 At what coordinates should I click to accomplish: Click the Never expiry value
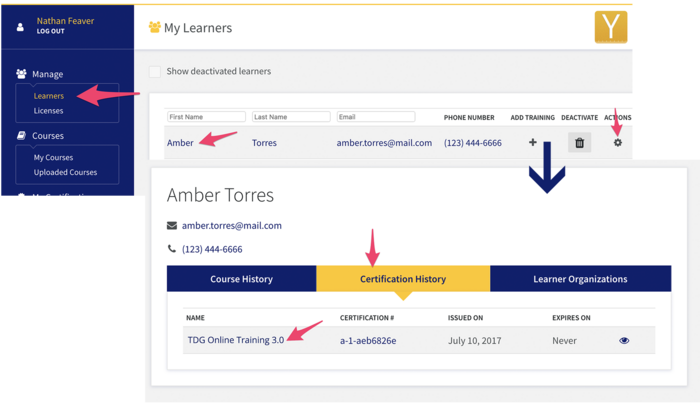[564, 341]
